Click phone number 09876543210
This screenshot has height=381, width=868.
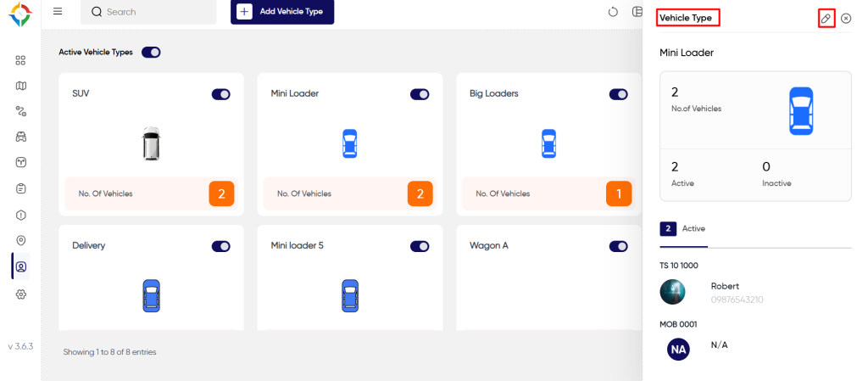tap(737, 300)
